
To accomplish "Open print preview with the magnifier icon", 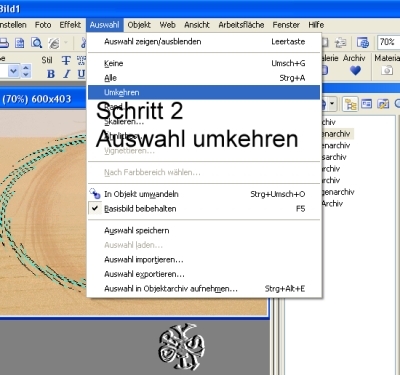I will point(36,43).
